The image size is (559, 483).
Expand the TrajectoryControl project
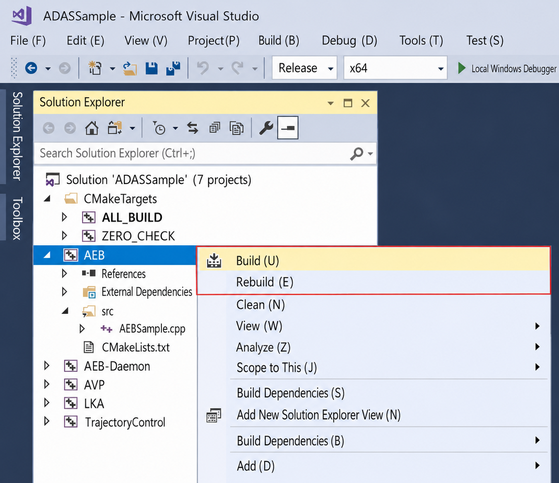click(47, 421)
